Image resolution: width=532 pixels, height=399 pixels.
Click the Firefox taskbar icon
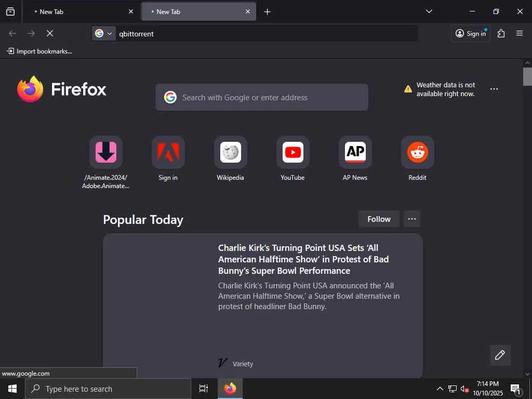[230, 389]
